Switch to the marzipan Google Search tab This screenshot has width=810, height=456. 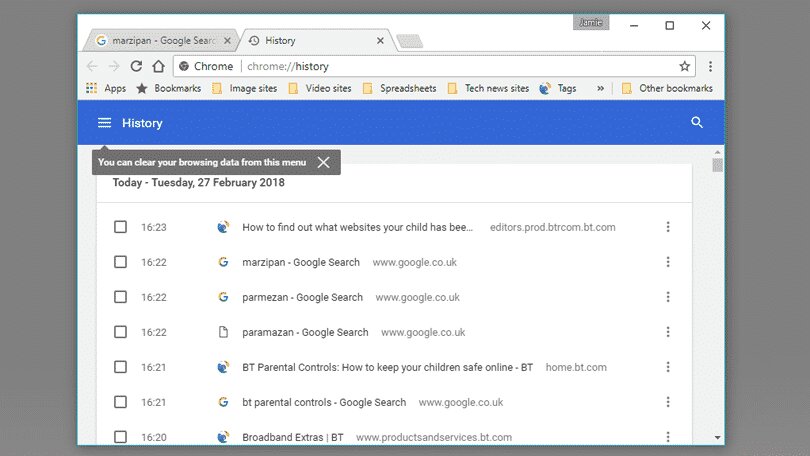(160, 40)
